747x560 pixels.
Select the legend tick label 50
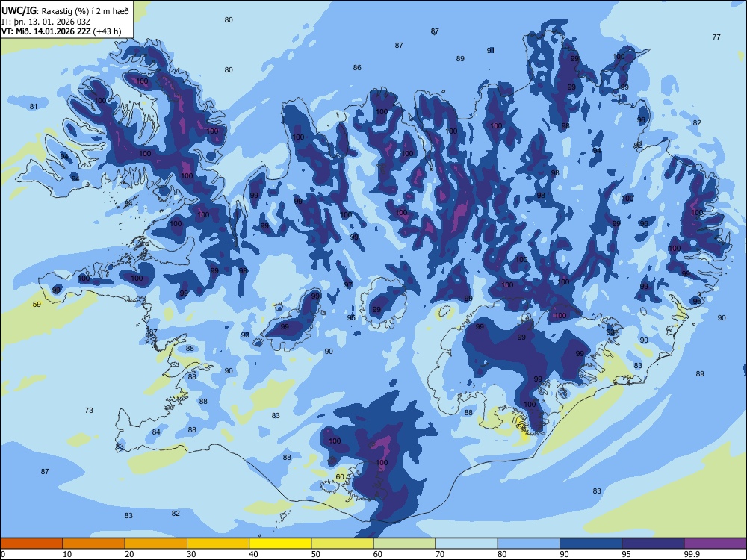point(315,554)
